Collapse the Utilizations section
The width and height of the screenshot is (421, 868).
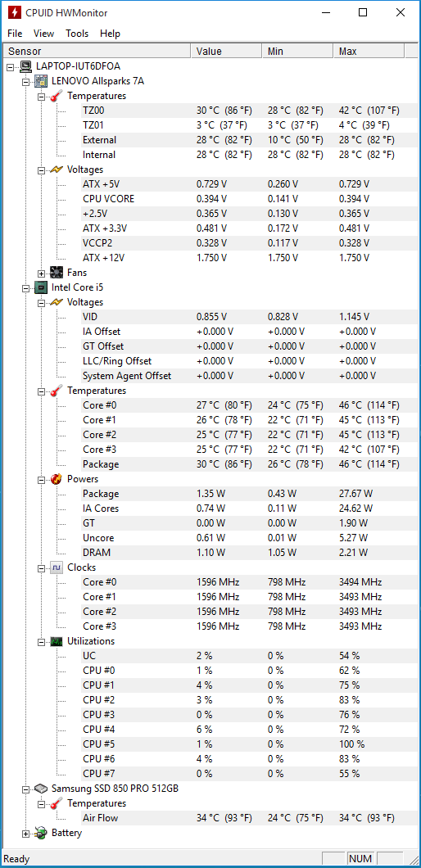tap(41, 642)
